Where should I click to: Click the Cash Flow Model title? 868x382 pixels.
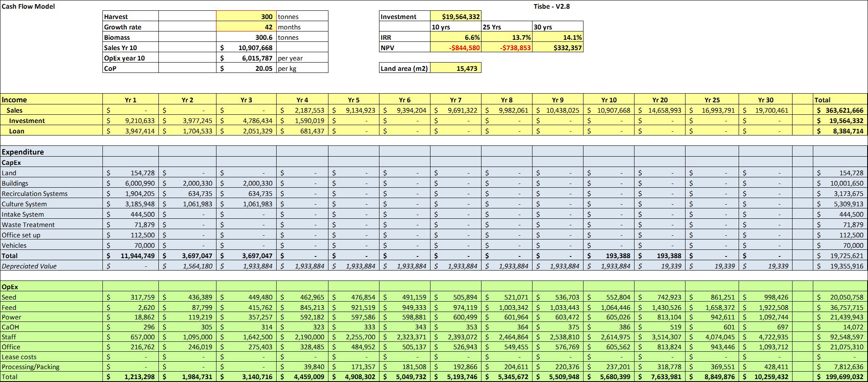[28, 6]
